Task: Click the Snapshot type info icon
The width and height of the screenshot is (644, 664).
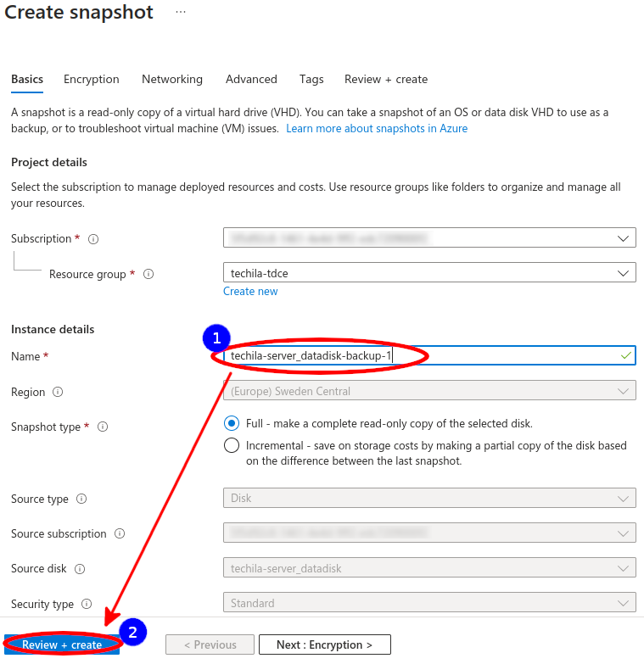Action: tap(103, 427)
